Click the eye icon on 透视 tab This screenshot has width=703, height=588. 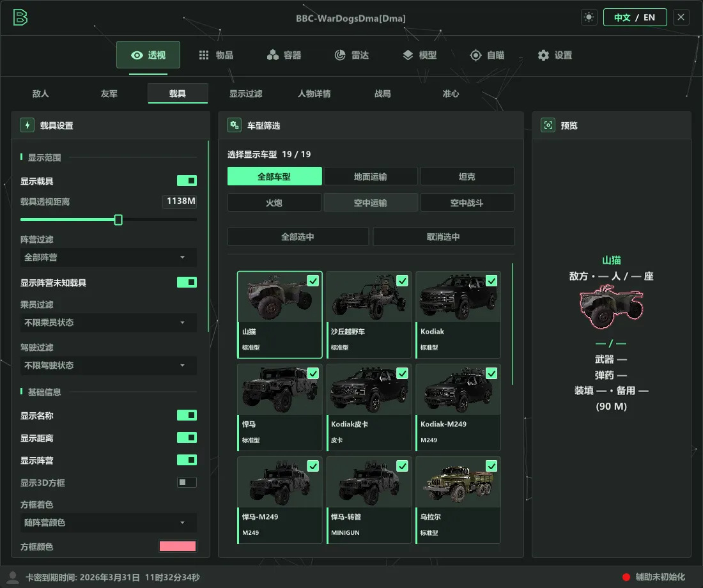click(137, 55)
